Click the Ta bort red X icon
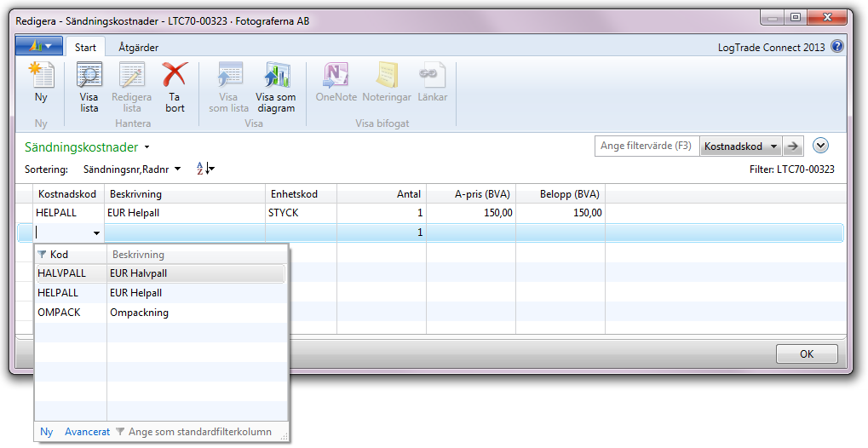 175,75
